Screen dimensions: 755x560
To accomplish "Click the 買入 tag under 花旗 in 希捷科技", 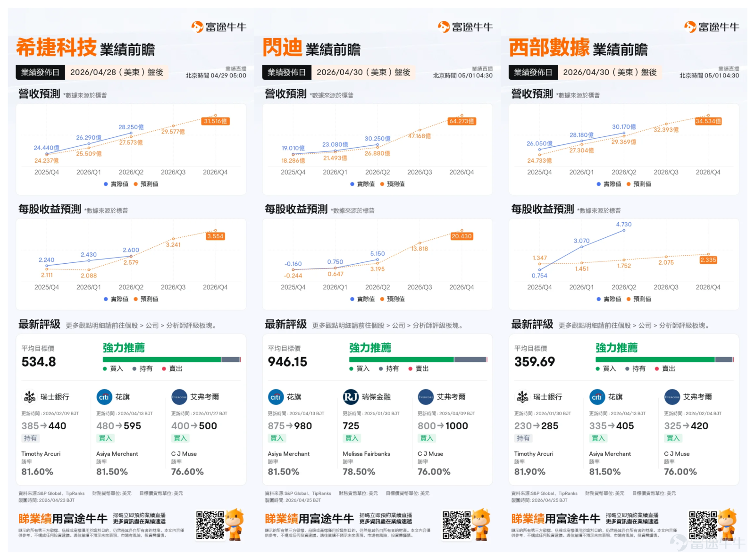I will (105, 438).
